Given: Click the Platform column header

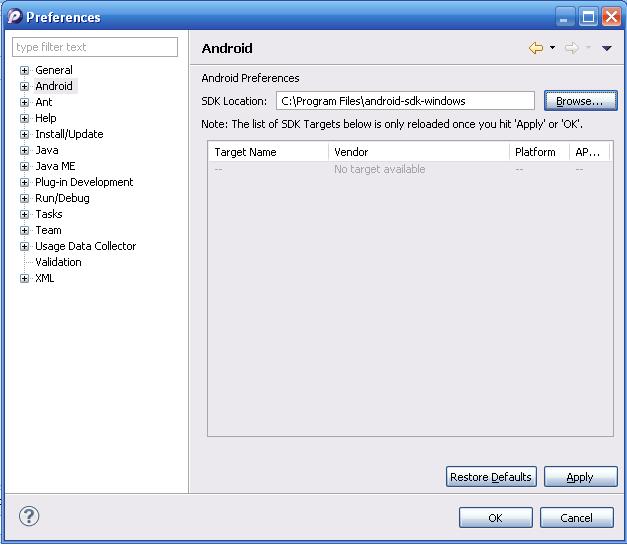Looking at the screenshot, I should click(539, 152).
